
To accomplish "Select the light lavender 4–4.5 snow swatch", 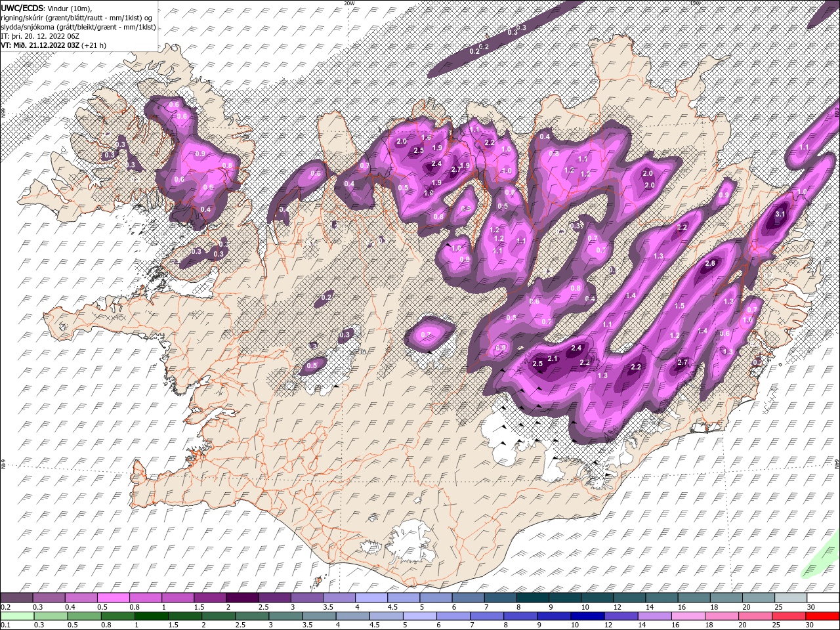I will point(371,598).
